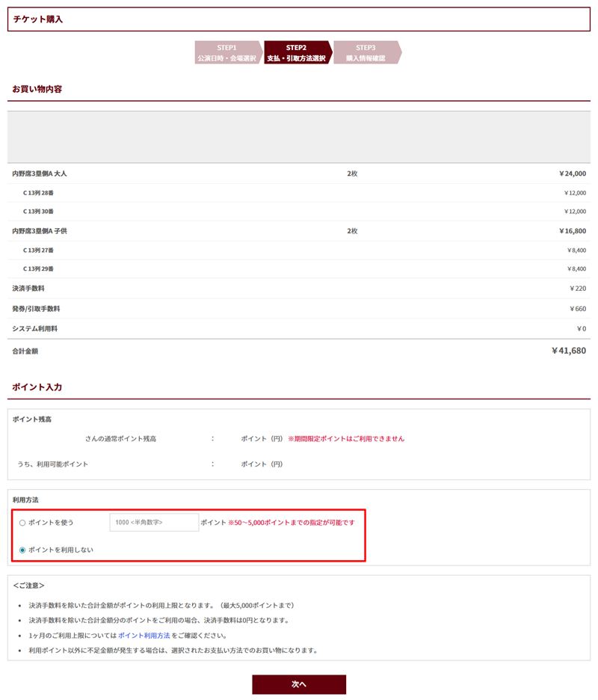Select the ポイントを使う radio button
This screenshot has width=598, height=700.
(x=22, y=522)
